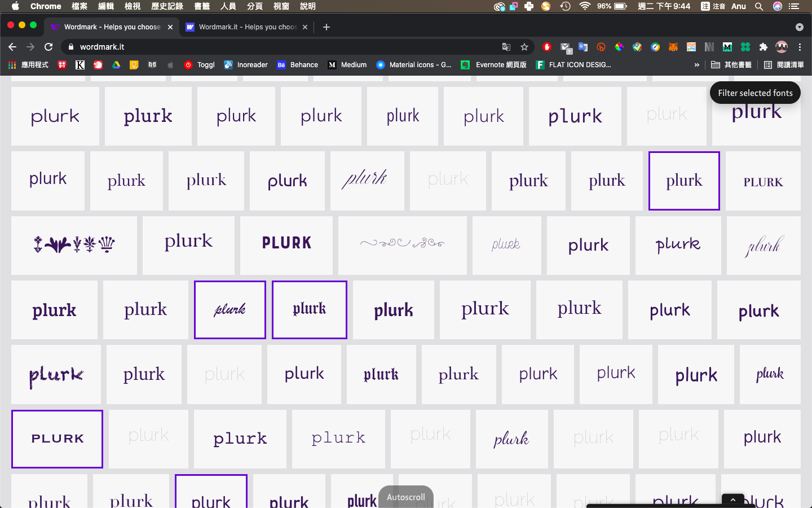Open the Chrome profile avatar
Viewport: 812px width, 508px height.
(x=782, y=47)
